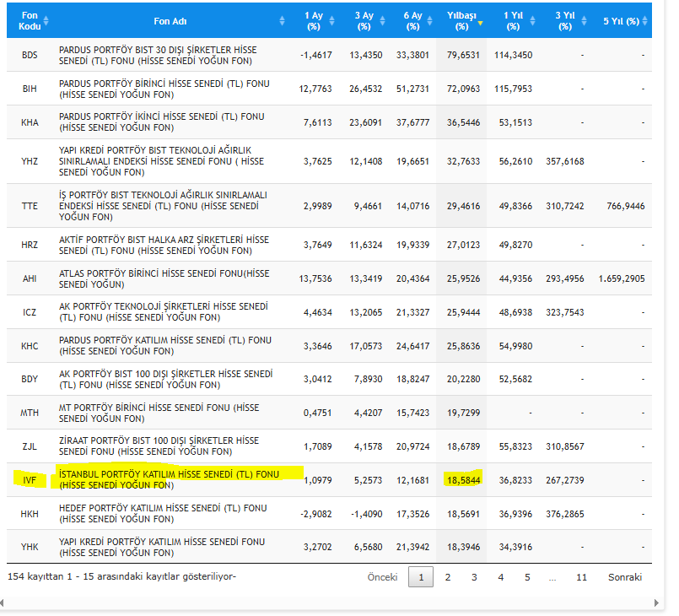Image resolution: width=679 pixels, height=616 pixels.
Task: Open İstanbul Portföy Katılım Hisse Senedi fund
Action: click(x=169, y=480)
